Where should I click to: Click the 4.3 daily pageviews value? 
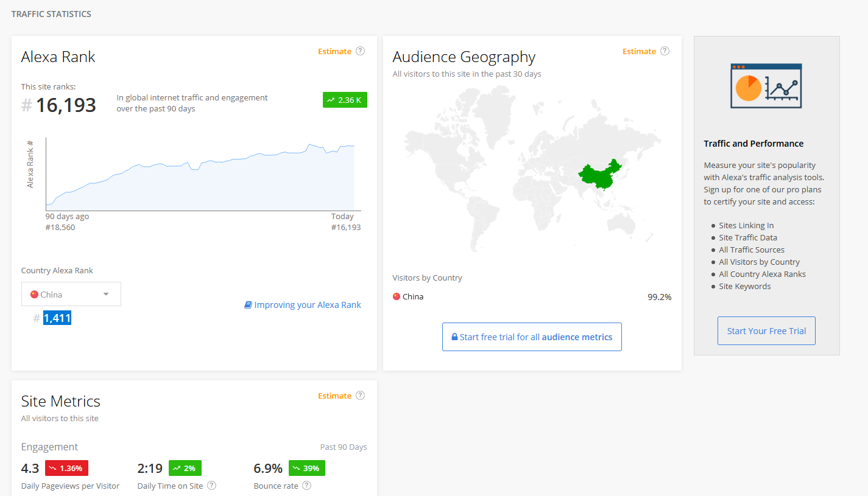(x=30, y=468)
